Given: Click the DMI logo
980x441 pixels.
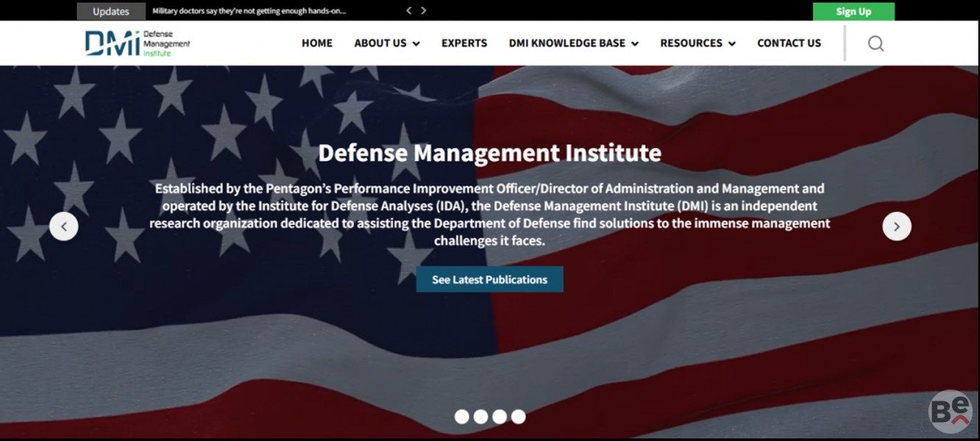Looking at the screenshot, I should (138, 43).
